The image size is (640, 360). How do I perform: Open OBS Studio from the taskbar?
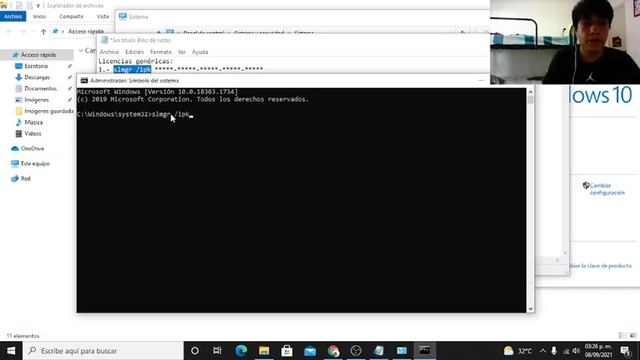pos(356,351)
